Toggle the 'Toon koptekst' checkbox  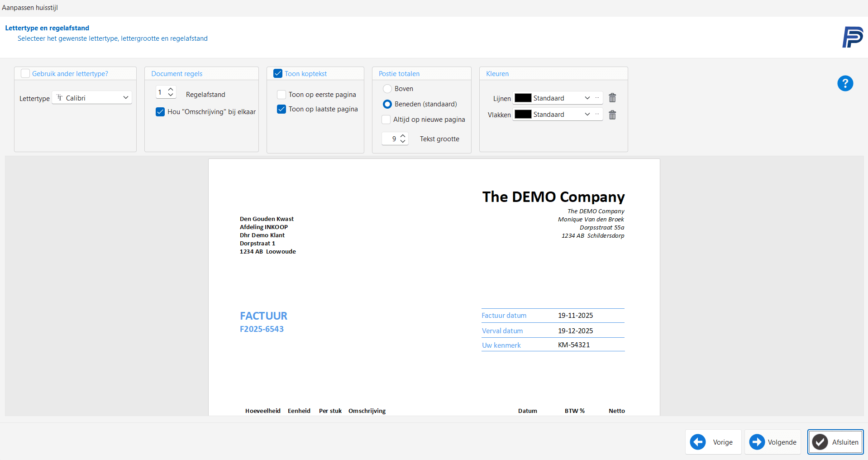[x=278, y=73]
